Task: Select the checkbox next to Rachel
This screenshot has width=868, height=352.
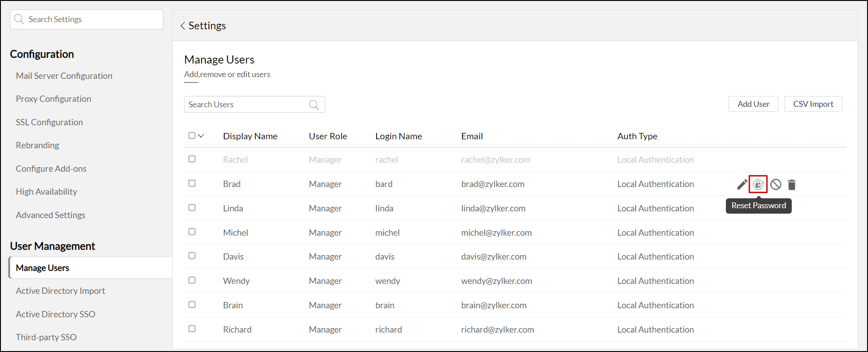Action: pyautogui.click(x=192, y=159)
